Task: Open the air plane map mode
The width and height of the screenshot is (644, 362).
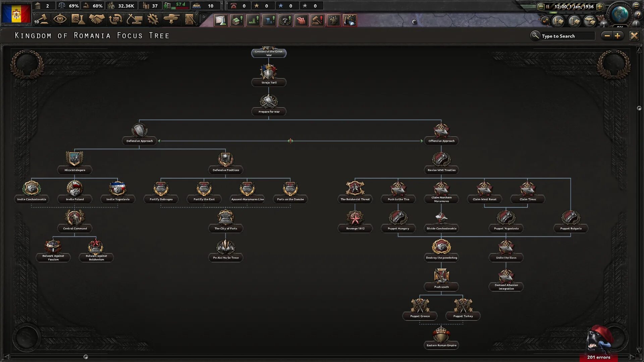Action: [x=590, y=21]
